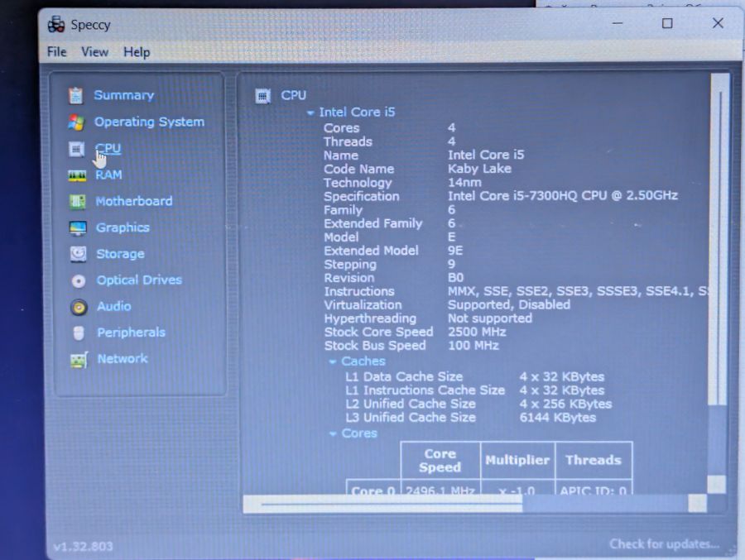This screenshot has width=745, height=560.
Task: Click the L1 Instructions Cache Size row label
Action: pyautogui.click(x=425, y=390)
